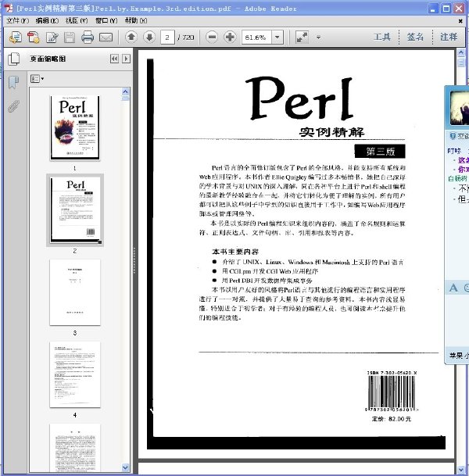Click the ISBN barcode on the page
The height and width of the screenshot is (476, 469).
coord(392,393)
